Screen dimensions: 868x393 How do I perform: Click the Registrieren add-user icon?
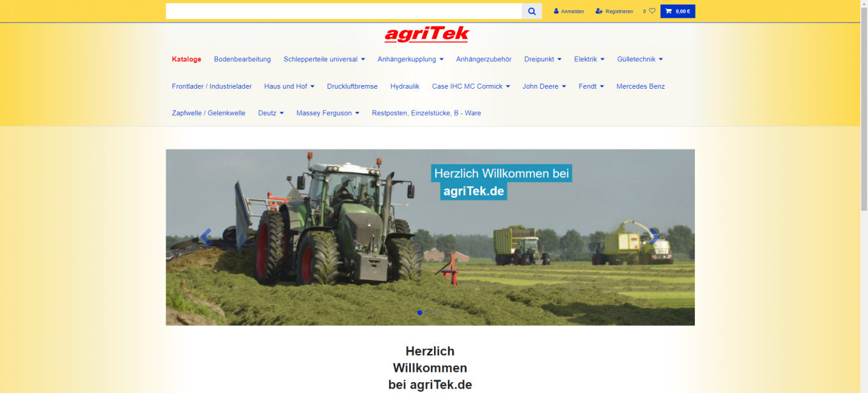[599, 12]
